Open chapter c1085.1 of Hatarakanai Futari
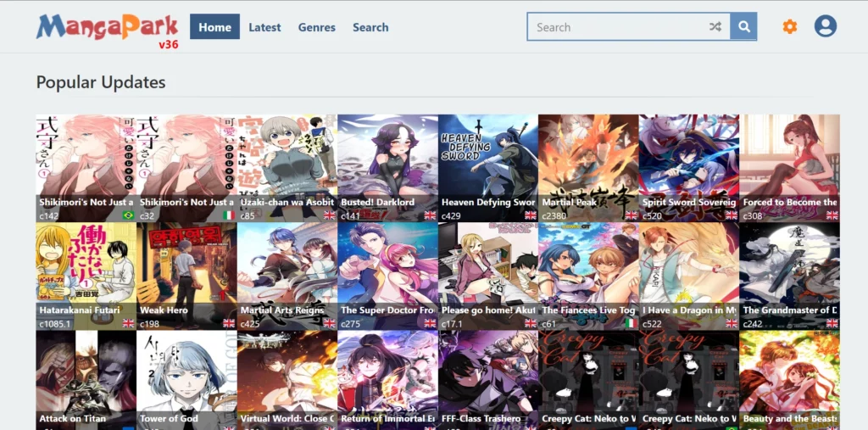 click(55, 323)
